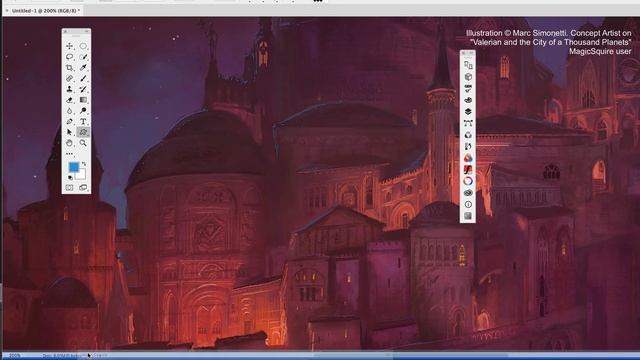Image resolution: width=640 pixels, height=360 pixels.
Task: Open the Info panel icon
Action: pyautogui.click(x=468, y=204)
